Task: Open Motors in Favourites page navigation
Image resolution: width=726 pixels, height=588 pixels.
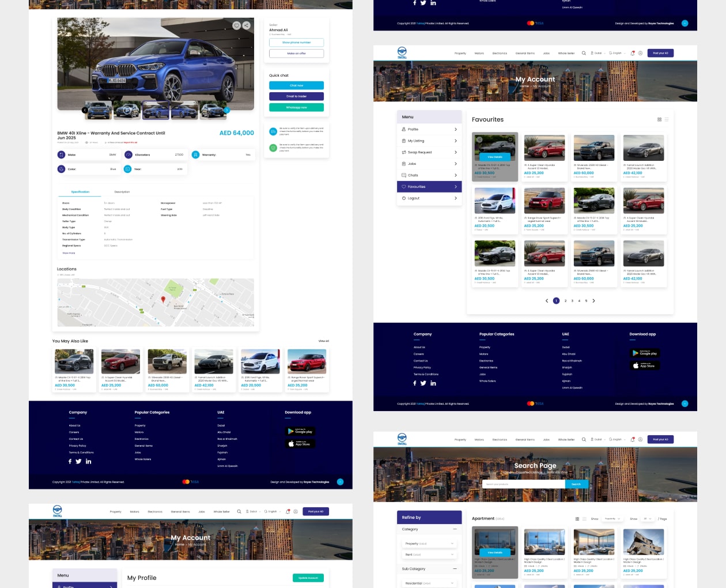Action: pyautogui.click(x=479, y=53)
